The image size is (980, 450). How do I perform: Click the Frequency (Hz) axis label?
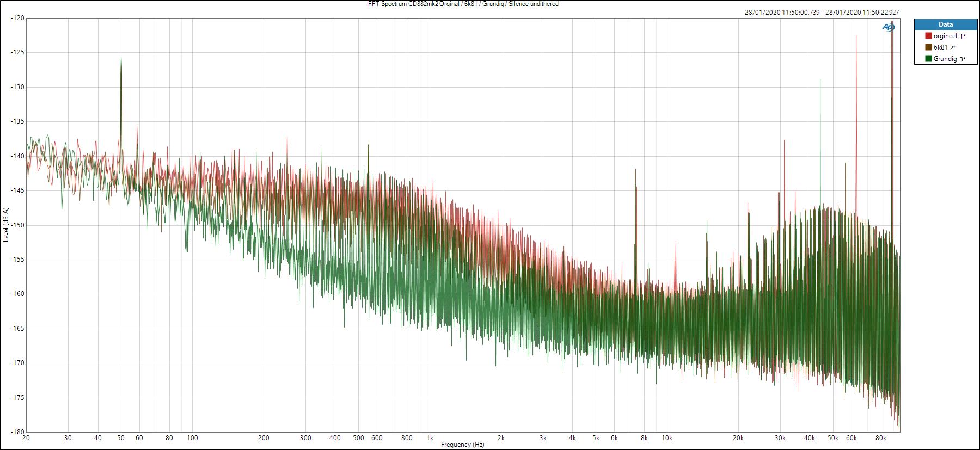462,445
